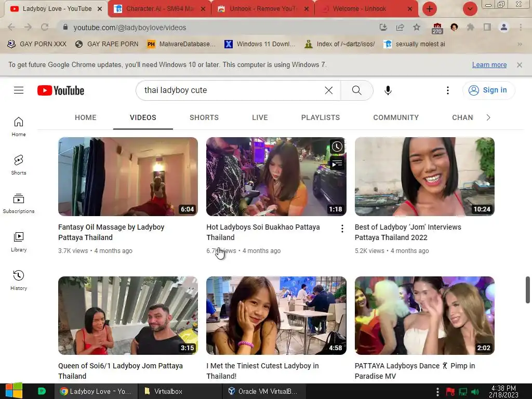Screen dimensions: 532x399
Task: Switch to Unhook - Remove YouTube tab
Action: tap(262, 9)
